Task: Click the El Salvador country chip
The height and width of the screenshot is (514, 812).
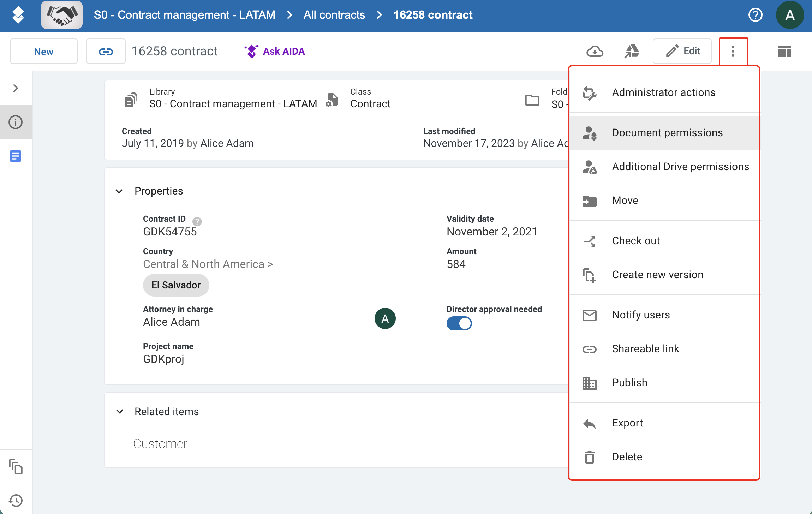Action: point(176,285)
